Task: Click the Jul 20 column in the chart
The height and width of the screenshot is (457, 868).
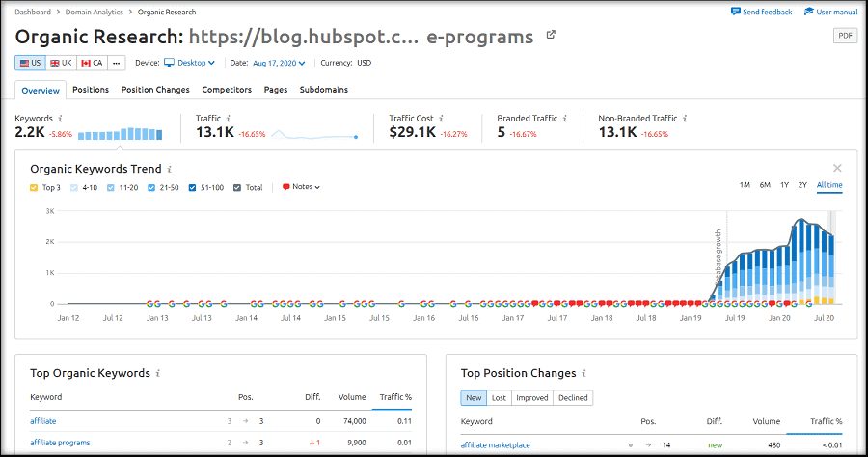Action: (825, 268)
